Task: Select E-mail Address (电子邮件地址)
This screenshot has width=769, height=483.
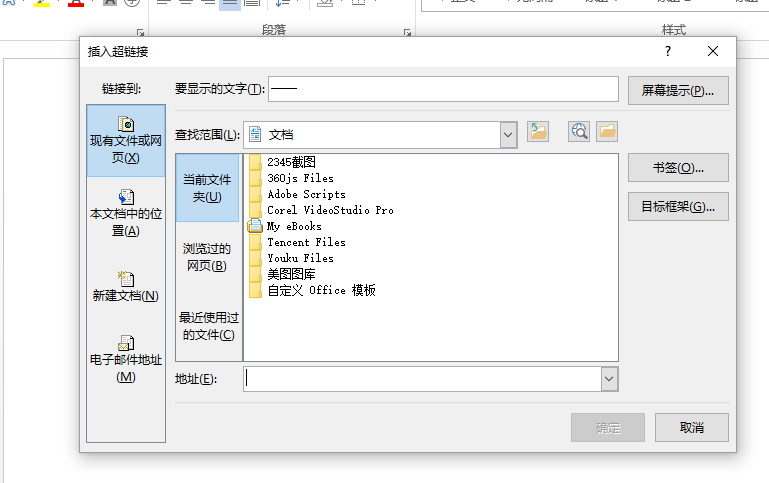Action: click(126, 360)
